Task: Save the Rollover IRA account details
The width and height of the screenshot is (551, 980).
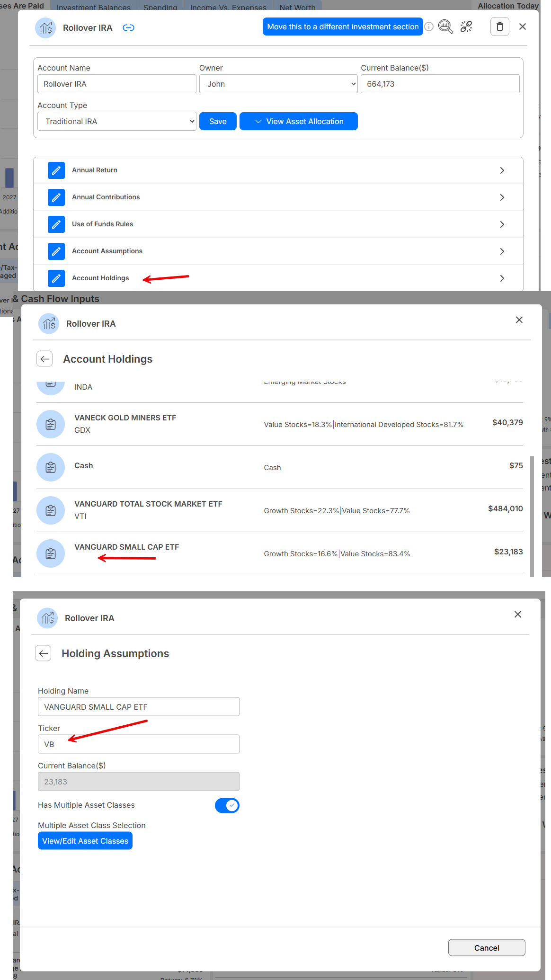Action: tap(218, 121)
